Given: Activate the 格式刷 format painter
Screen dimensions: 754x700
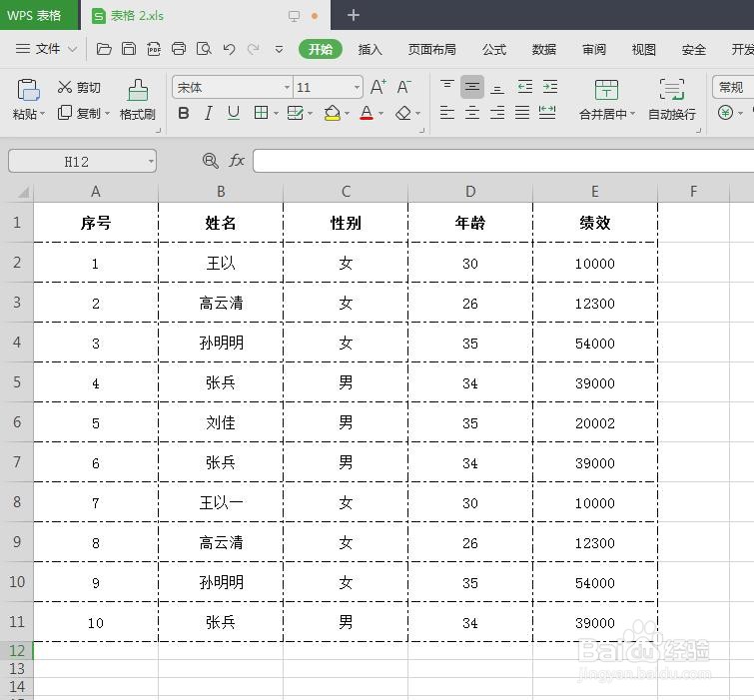Looking at the screenshot, I should pyautogui.click(x=138, y=100).
